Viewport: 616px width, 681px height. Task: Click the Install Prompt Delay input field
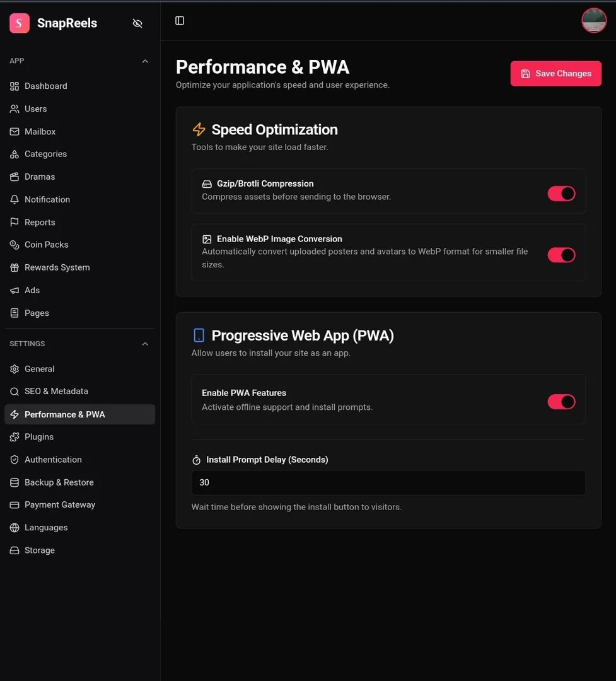pos(388,482)
